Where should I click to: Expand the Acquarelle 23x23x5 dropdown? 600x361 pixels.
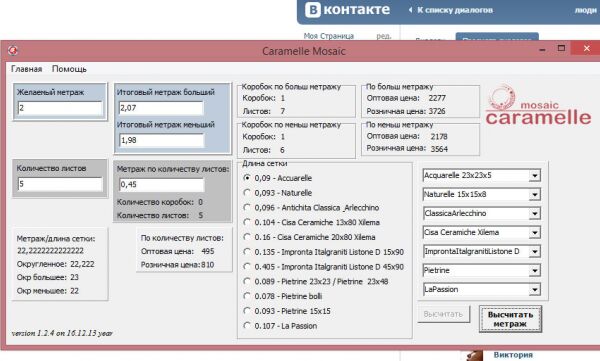535,176
